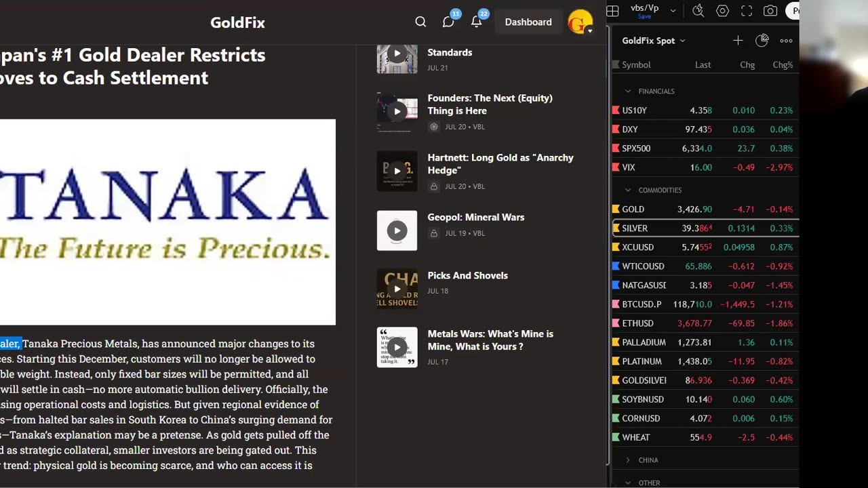
Task: Open the watchlist three-dots menu
Action: (786, 41)
